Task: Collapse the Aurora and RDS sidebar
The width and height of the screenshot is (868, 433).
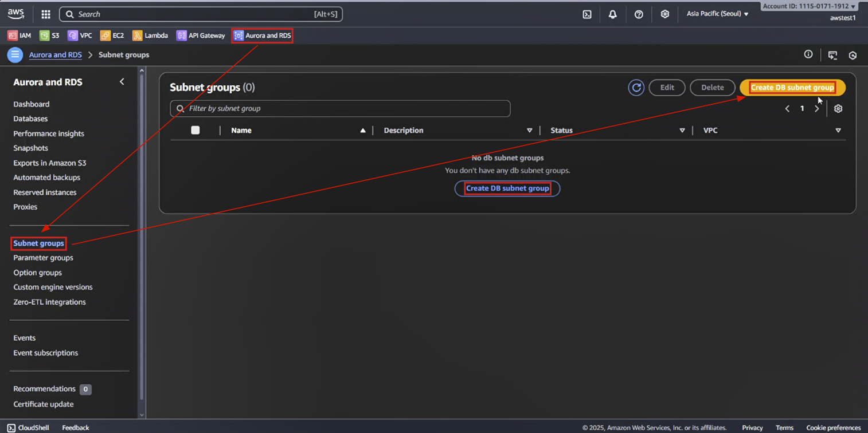Action: [x=122, y=82]
